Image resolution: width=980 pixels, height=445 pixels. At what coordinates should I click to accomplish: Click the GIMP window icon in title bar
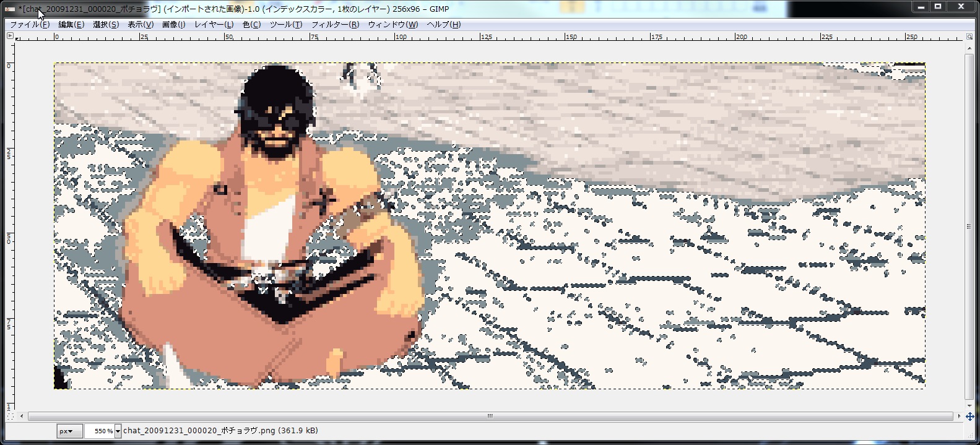(x=9, y=9)
